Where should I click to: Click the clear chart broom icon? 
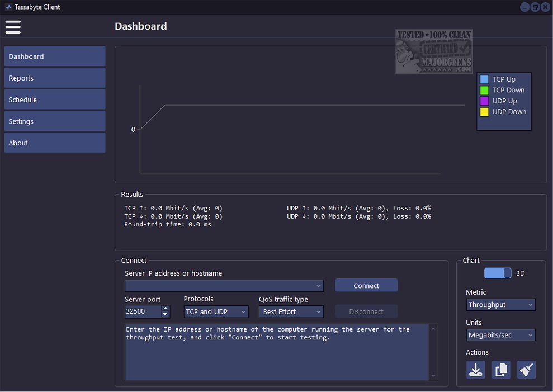click(526, 370)
